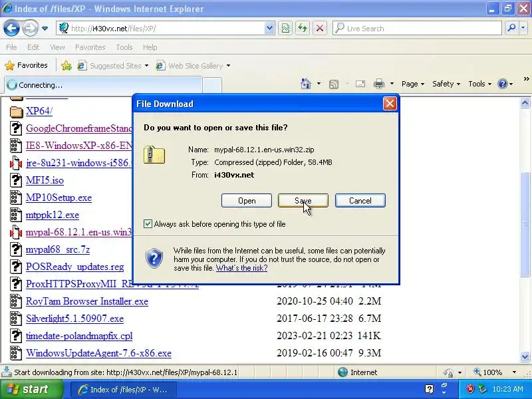This screenshot has width=532, height=399.
Task: Click the taskbar help question icon
Action: coord(429,389)
